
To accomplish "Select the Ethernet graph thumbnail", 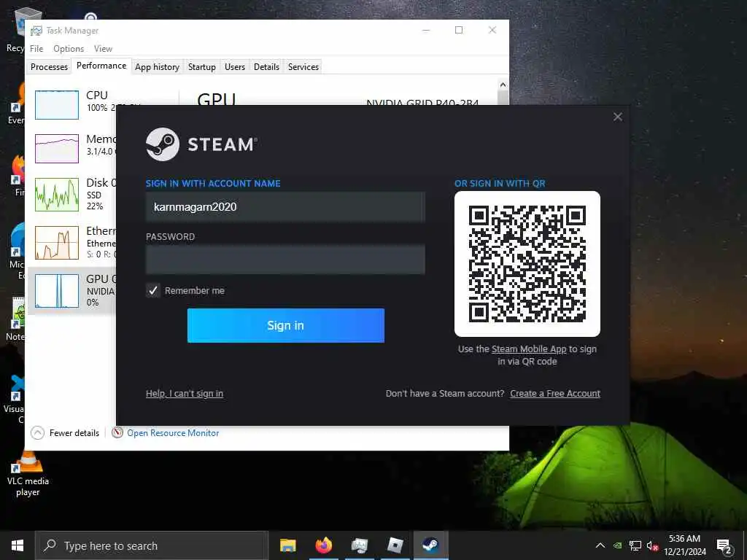I will [57, 242].
